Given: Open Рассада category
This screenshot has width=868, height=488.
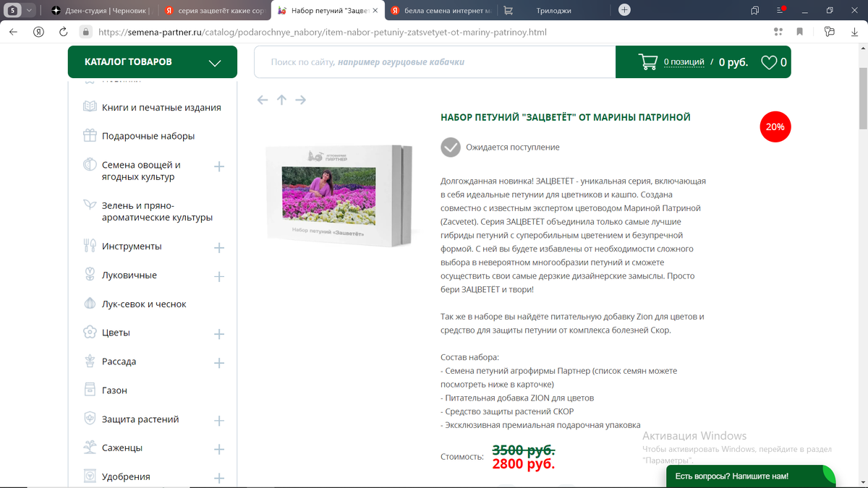Looking at the screenshot, I should pos(119,361).
